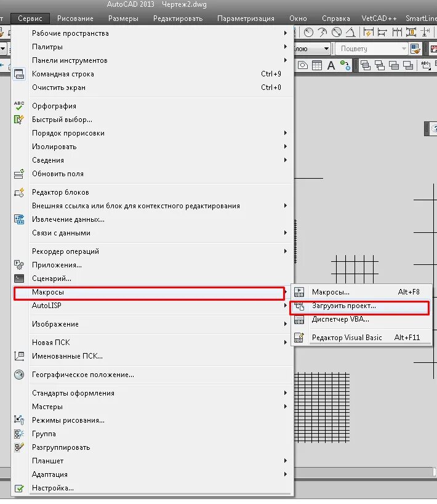Click the Обновить поля icon
The width and height of the screenshot is (437, 504).
(x=19, y=174)
